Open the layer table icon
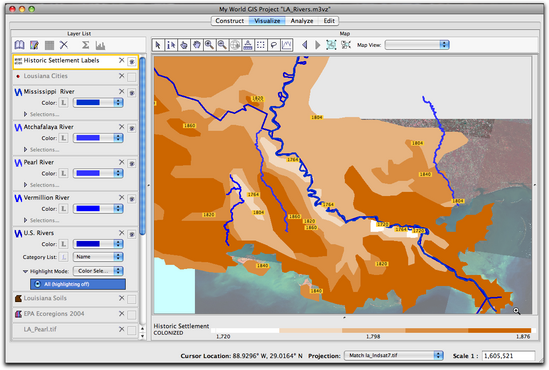The width and height of the screenshot is (549, 370). 49,45
